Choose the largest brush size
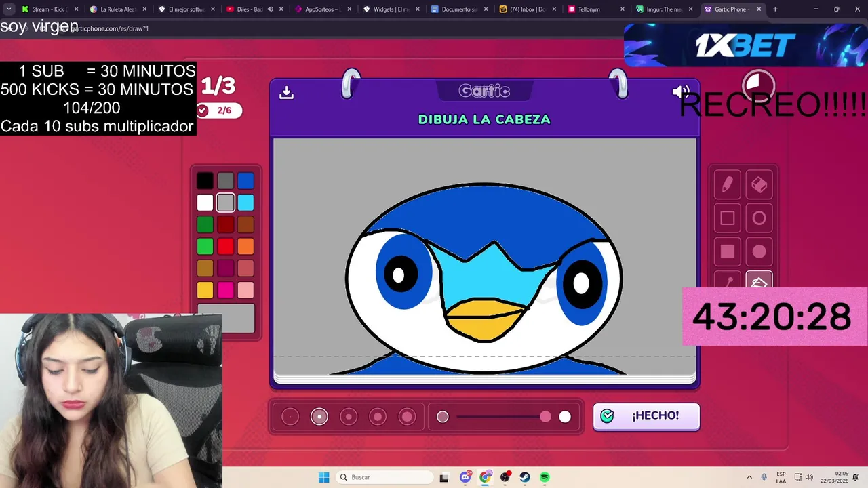Viewport: 868px width, 488px height. click(407, 417)
